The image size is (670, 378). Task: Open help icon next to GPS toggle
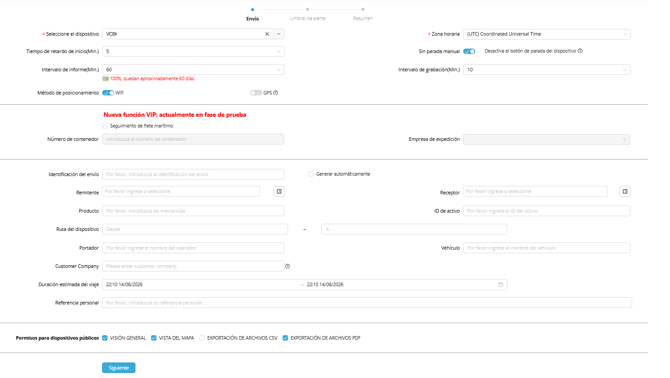[276, 93]
